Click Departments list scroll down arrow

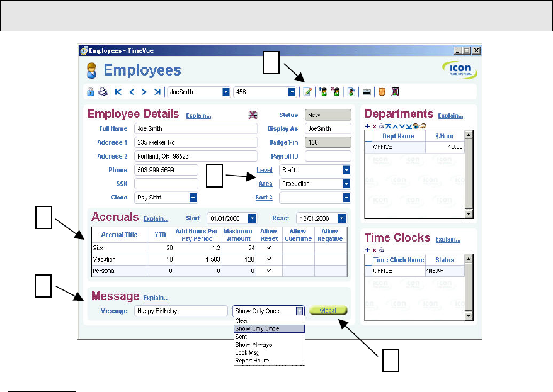(469, 213)
